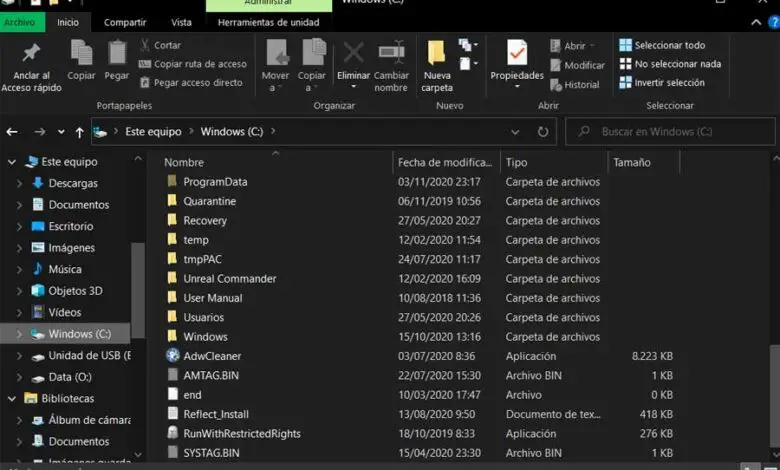Switch to the Compartir tab
The image size is (780, 470).
pos(125,22)
